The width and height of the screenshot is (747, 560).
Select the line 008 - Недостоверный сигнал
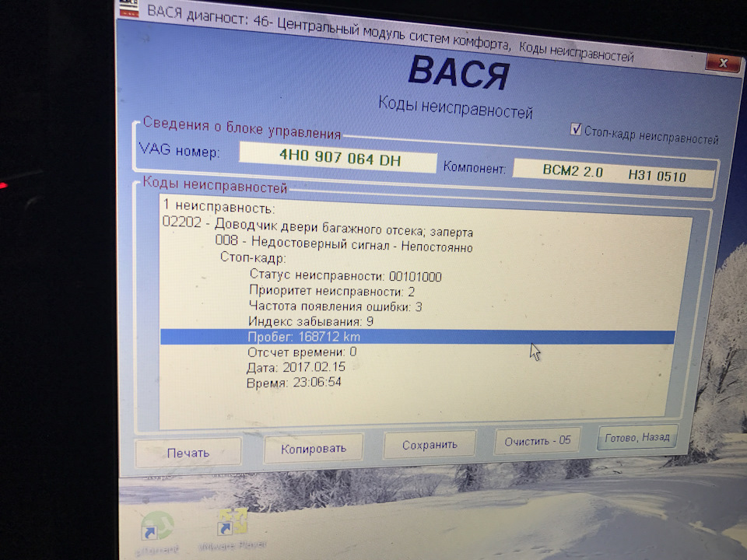click(343, 243)
